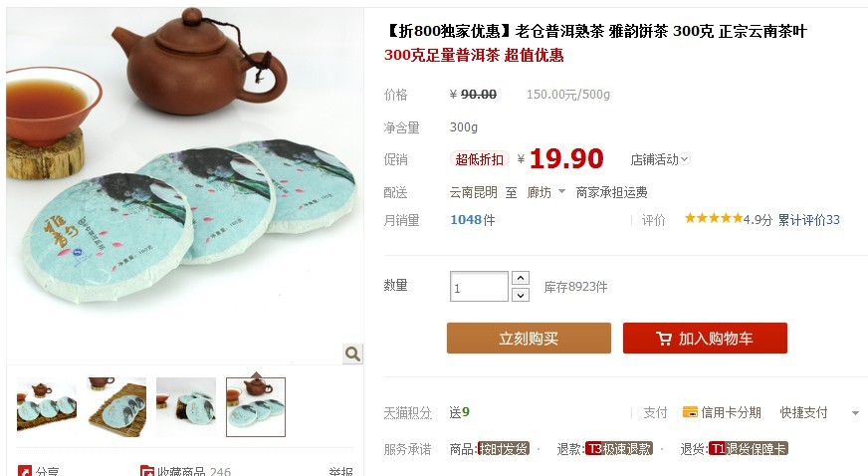Click the credit card icon for 信用卡分期
The height and width of the screenshot is (476, 868).
(690, 412)
